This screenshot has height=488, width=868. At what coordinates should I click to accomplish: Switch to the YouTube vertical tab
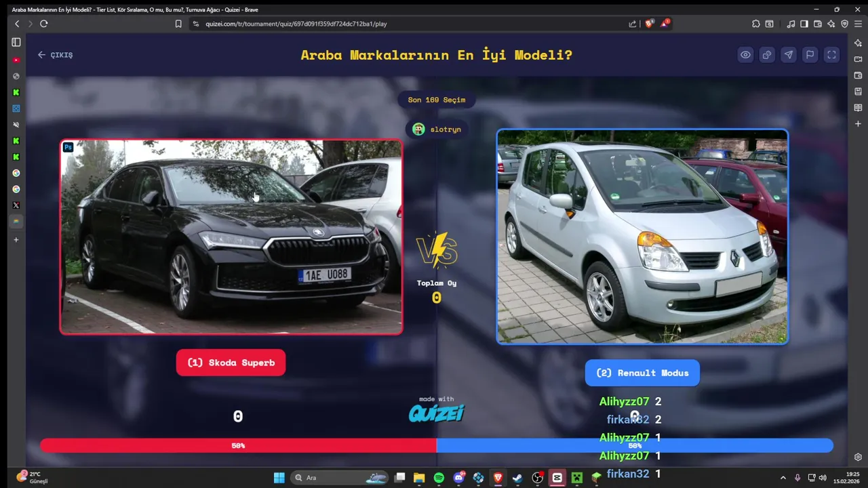click(x=16, y=60)
